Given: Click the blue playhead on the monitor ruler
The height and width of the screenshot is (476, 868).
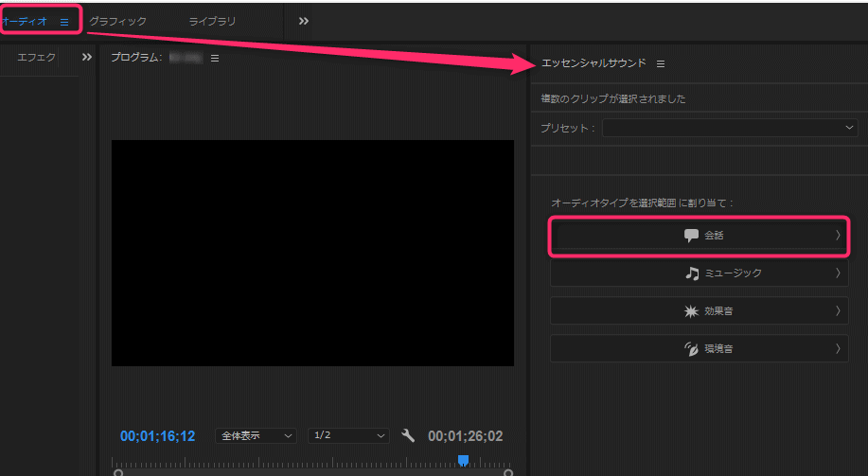Looking at the screenshot, I should click(x=463, y=460).
